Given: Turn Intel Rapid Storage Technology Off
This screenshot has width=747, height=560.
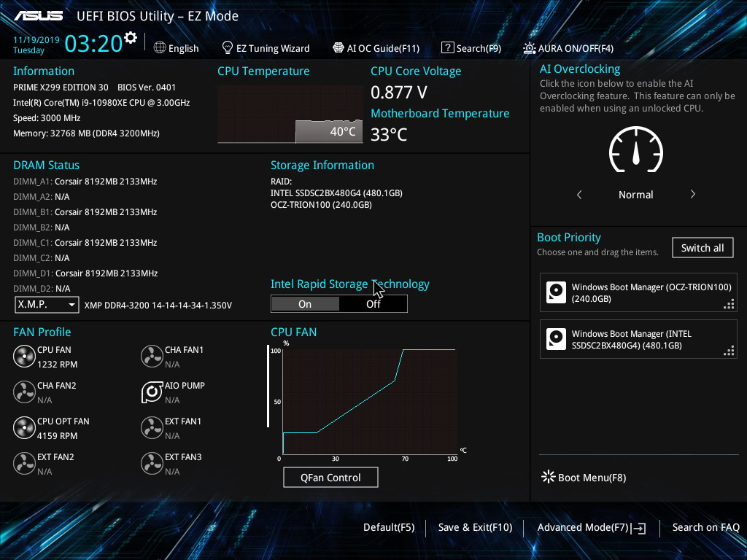Looking at the screenshot, I should click(x=373, y=304).
